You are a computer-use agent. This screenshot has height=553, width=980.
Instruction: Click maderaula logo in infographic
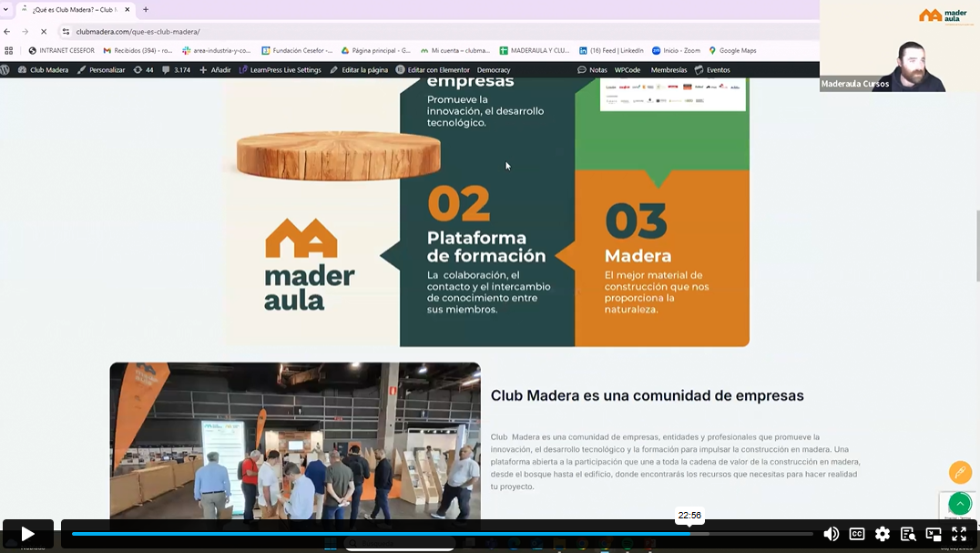click(x=309, y=265)
